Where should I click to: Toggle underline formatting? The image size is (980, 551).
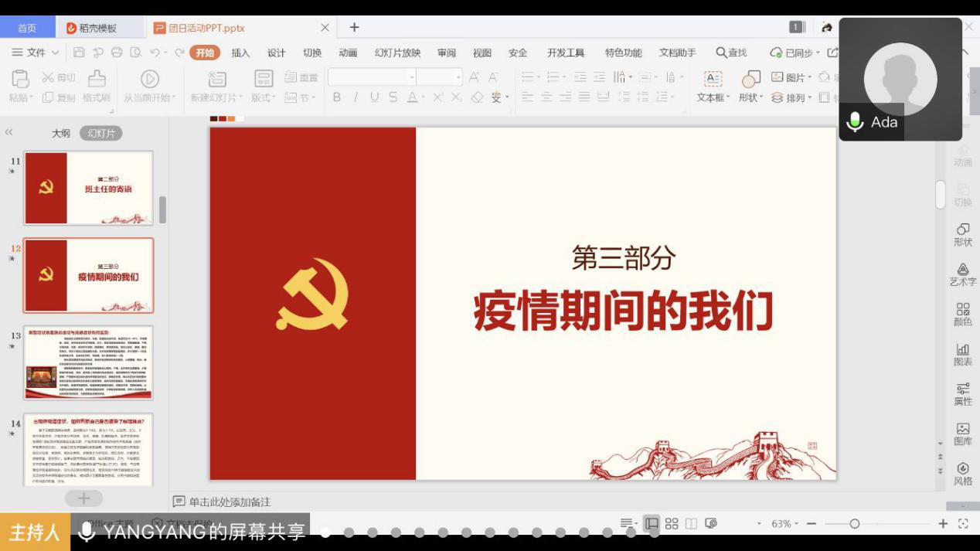click(374, 97)
